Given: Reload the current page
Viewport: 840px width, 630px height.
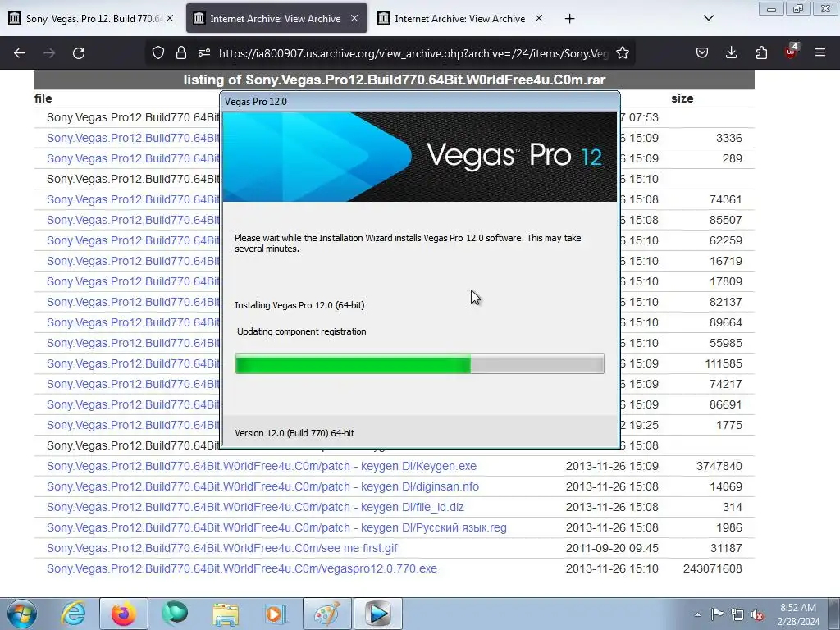Looking at the screenshot, I should point(79,53).
